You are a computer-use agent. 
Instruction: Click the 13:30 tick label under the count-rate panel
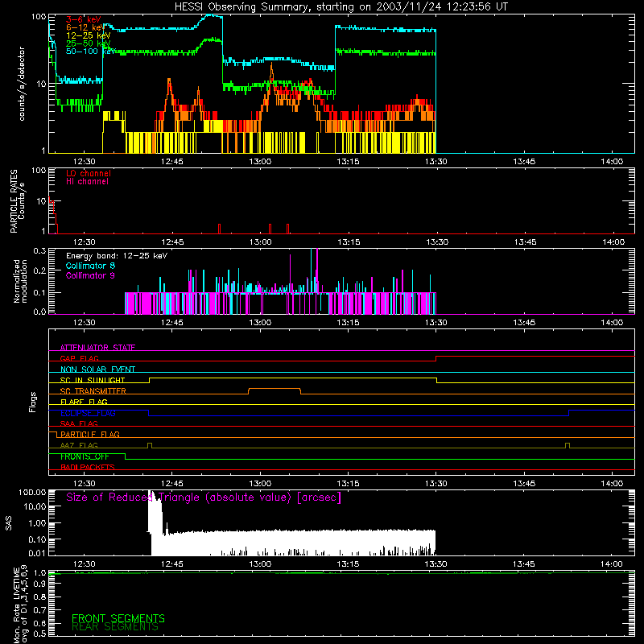(x=436, y=162)
